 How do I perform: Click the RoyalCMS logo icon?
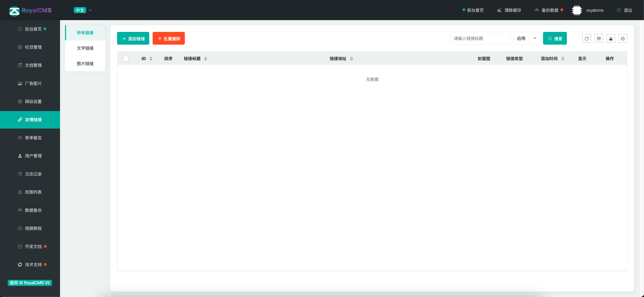coord(14,11)
